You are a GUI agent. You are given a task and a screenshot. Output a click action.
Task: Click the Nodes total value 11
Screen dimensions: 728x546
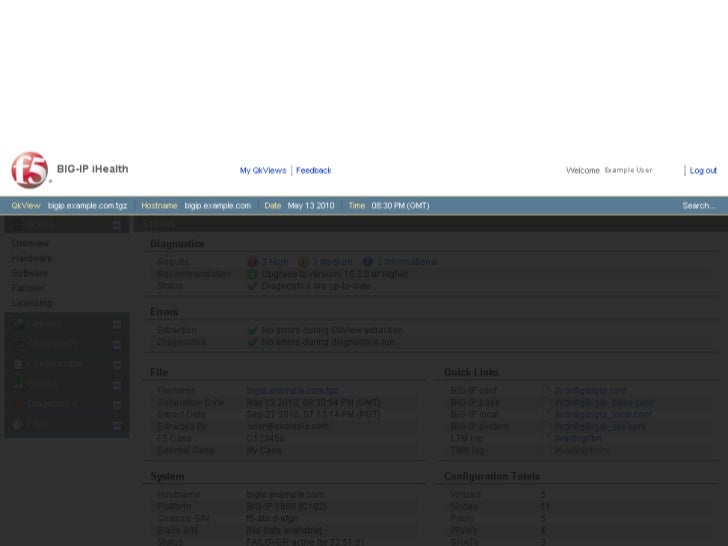tap(545, 507)
